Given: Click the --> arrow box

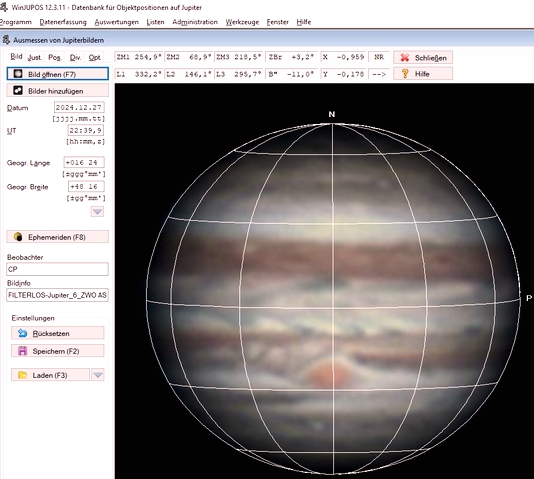Looking at the screenshot, I should click(x=379, y=74).
